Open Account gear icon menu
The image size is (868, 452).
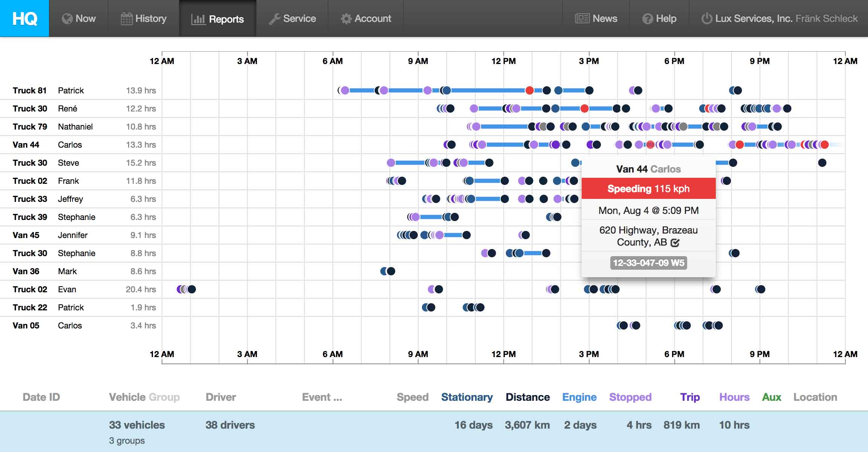(346, 19)
